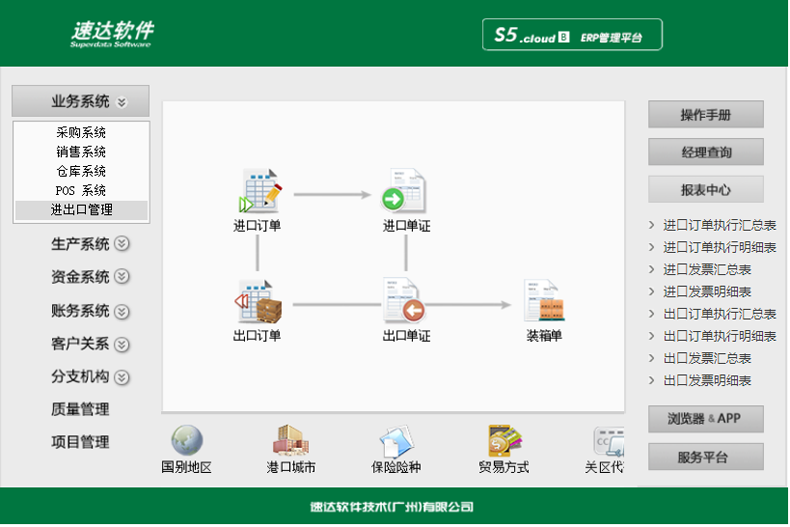Open 出口订单执行明细表 report
790x527 pixels.
719,336
